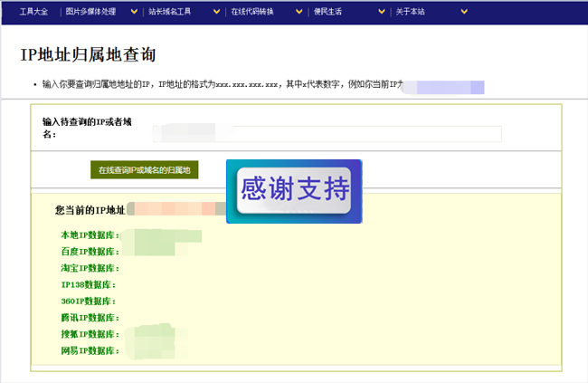Viewport: 588px width, 383px height.
Task: Open the 站长域名工具 menu
Action: 169,12
